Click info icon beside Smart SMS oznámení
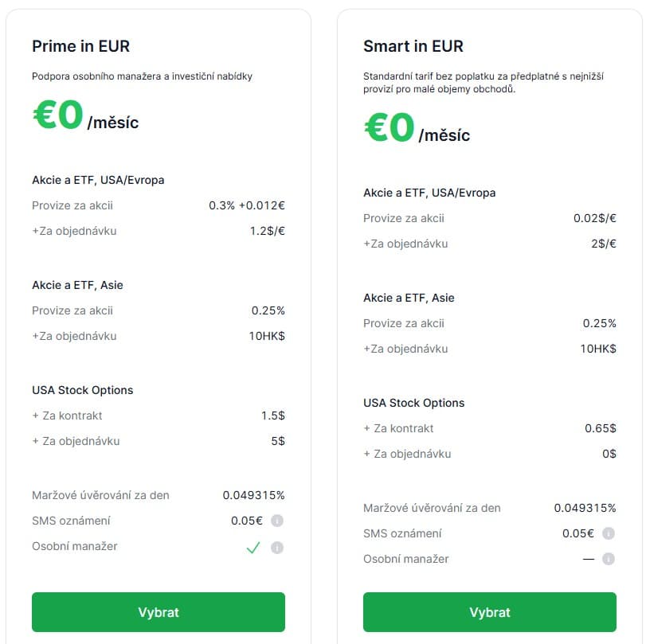 [608, 533]
